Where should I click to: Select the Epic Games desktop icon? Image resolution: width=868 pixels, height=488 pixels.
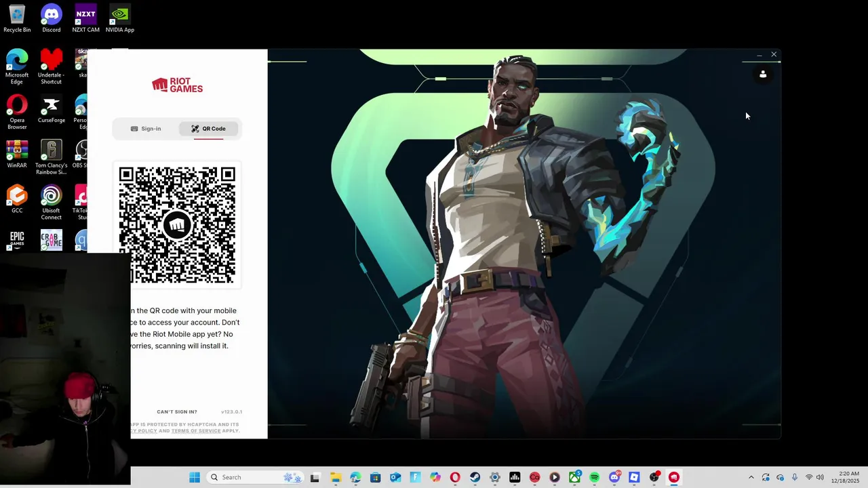17,240
